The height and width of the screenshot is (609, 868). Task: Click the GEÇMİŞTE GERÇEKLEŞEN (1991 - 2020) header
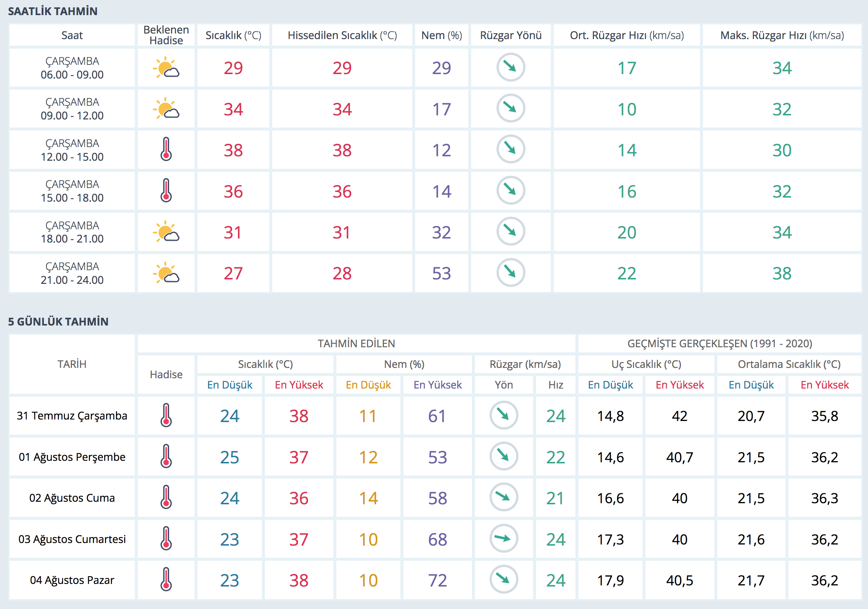[x=720, y=344]
